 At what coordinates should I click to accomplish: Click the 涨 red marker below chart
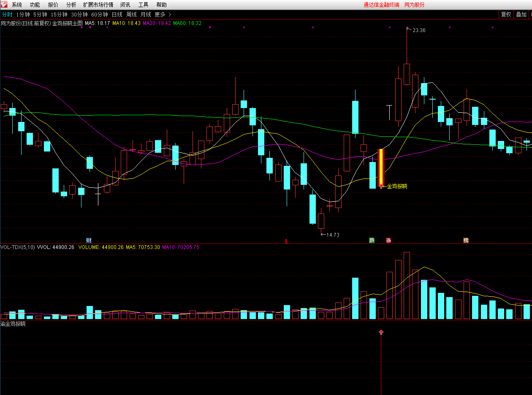388,241
